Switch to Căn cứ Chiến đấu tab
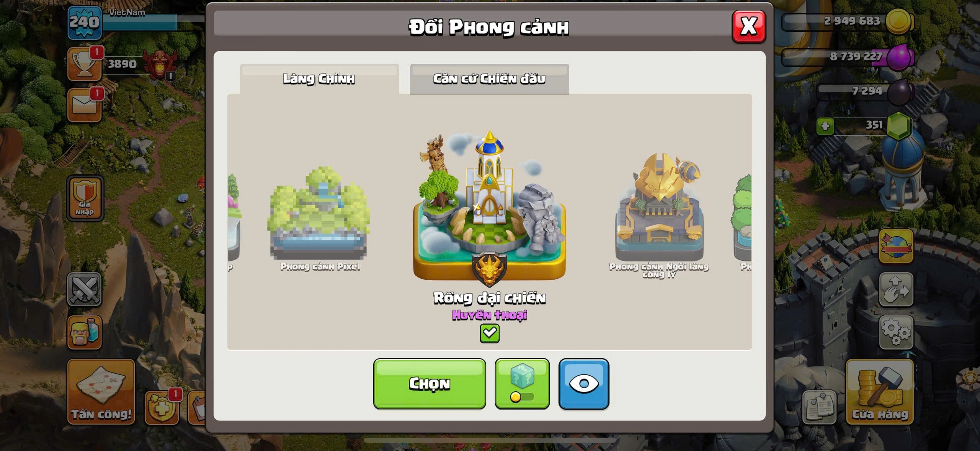 point(489,79)
